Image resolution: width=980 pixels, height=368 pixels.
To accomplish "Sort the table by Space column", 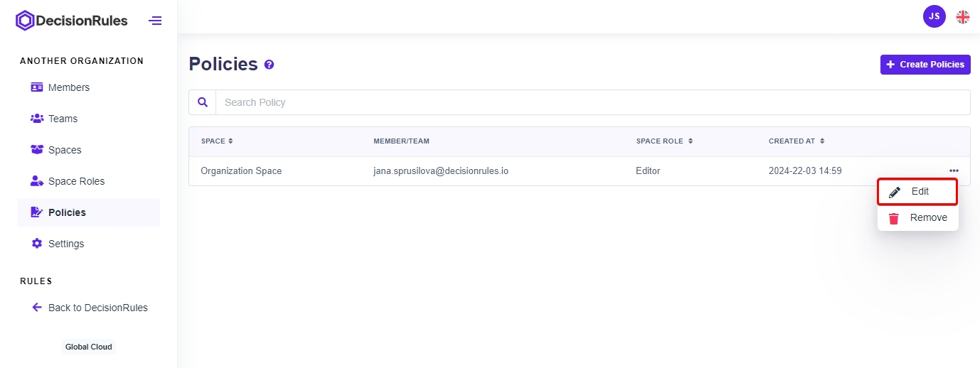I will coord(217,141).
